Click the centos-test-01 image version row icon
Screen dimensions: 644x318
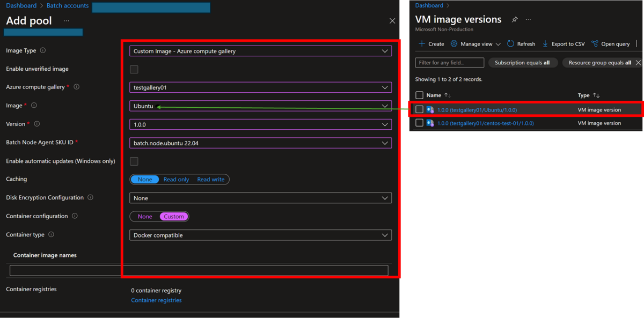(430, 123)
